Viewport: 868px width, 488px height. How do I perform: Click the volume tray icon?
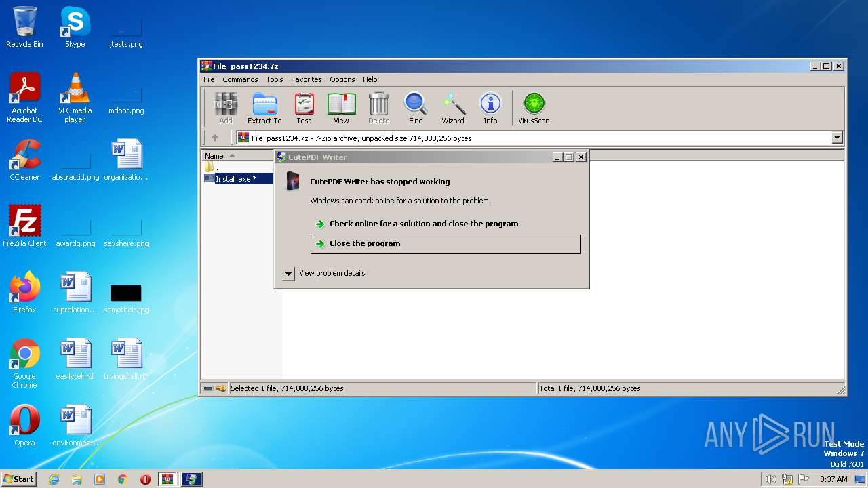coord(770,479)
